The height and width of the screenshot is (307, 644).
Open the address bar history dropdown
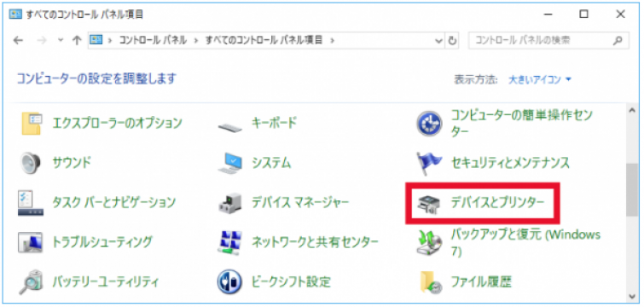pos(439,41)
